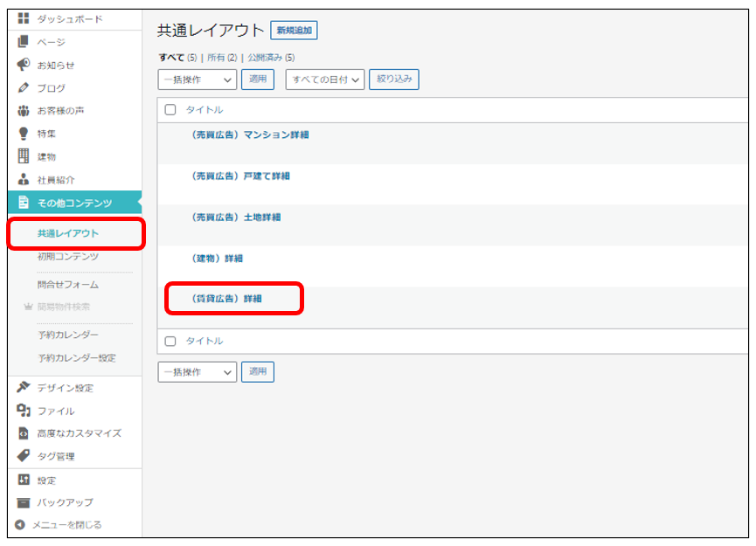Open 問合せフォーム in the sidebar submenu
This screenshot has height=546, width=756.
coord(68,284)
